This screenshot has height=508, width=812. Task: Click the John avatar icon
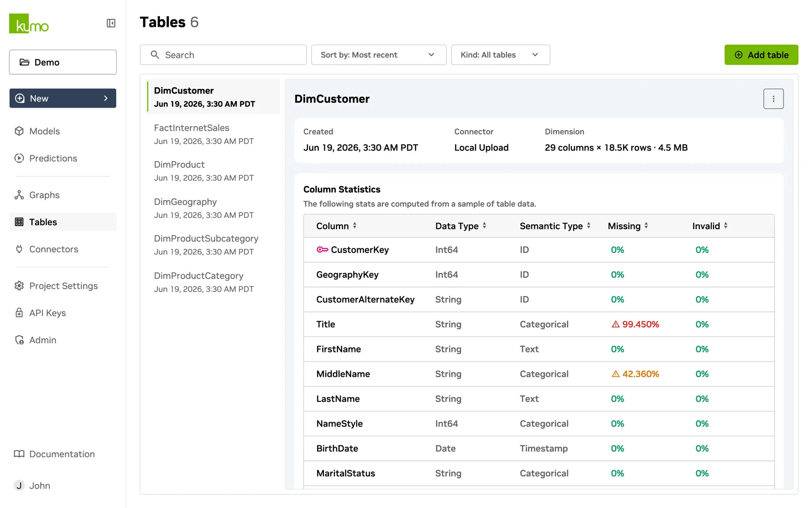point(19,485)
